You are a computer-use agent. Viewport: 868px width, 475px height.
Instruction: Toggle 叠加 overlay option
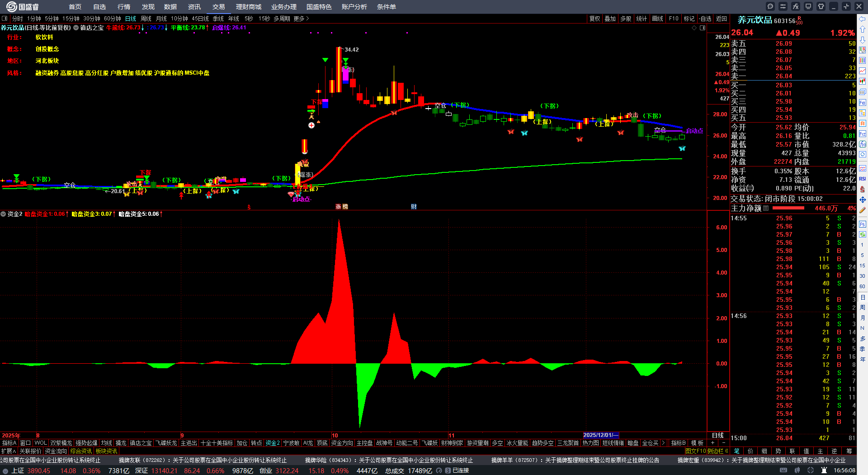tap(610, 19)
